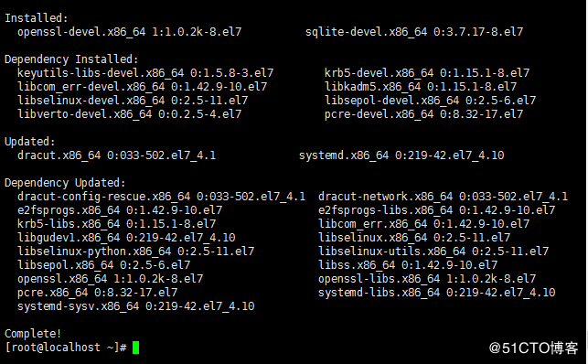Click krb5-devel.x86_64 package entry
The height and width of the screenshot is (364, 588).
[x=427, y=73]
